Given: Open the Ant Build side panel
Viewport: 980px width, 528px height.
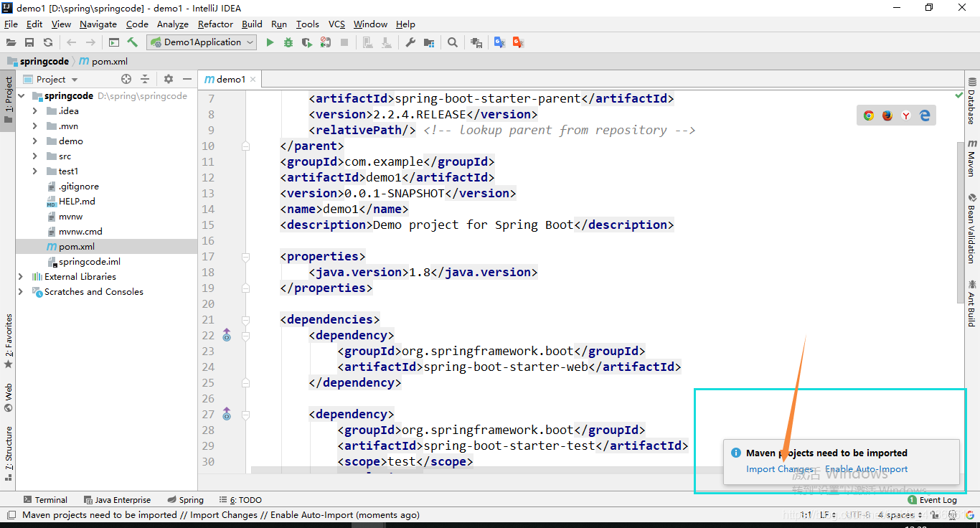Looking at the screenshot, I should pyautogui.click(x=972, y=303).
